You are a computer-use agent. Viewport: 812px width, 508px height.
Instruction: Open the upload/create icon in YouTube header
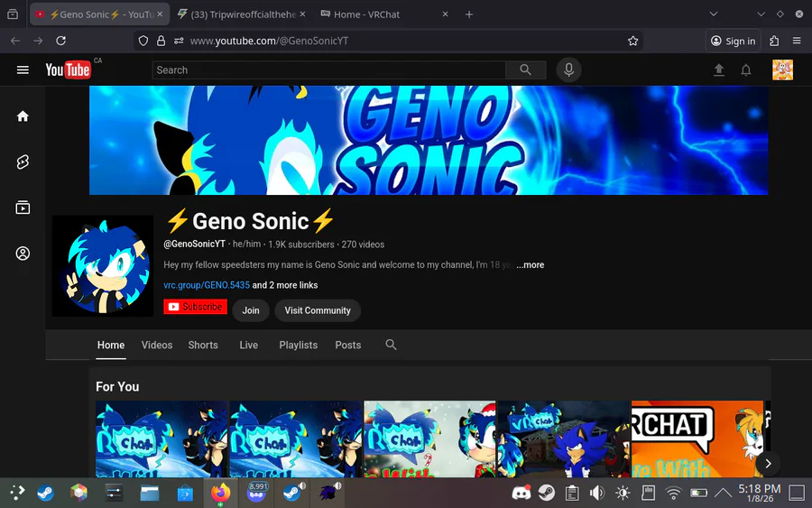(x=719, y=69)
